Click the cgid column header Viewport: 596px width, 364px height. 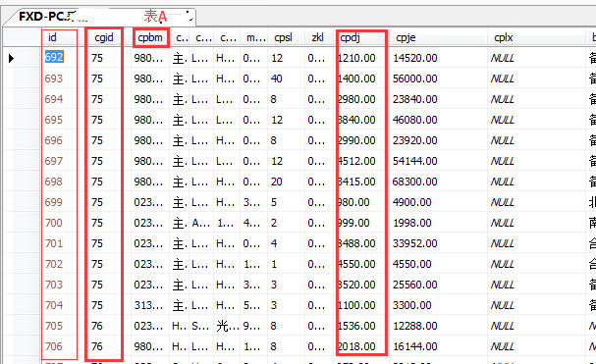pos(104,37)
